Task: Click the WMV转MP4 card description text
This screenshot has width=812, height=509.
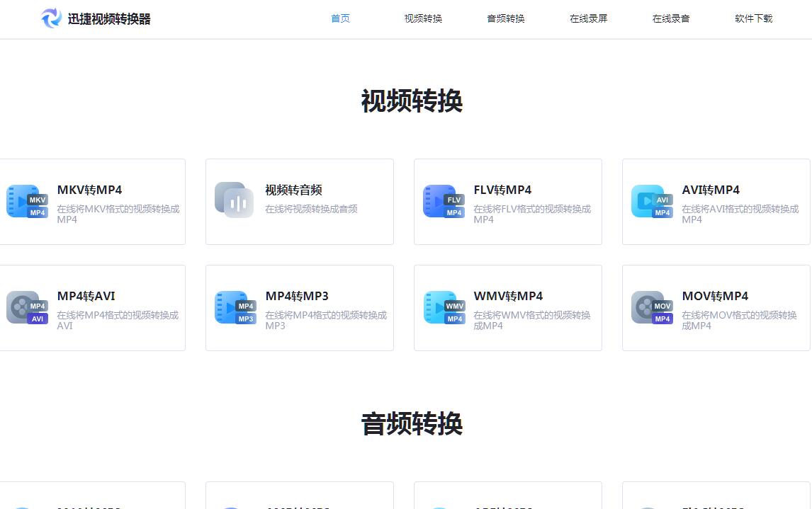Action: tap(531, 320)
